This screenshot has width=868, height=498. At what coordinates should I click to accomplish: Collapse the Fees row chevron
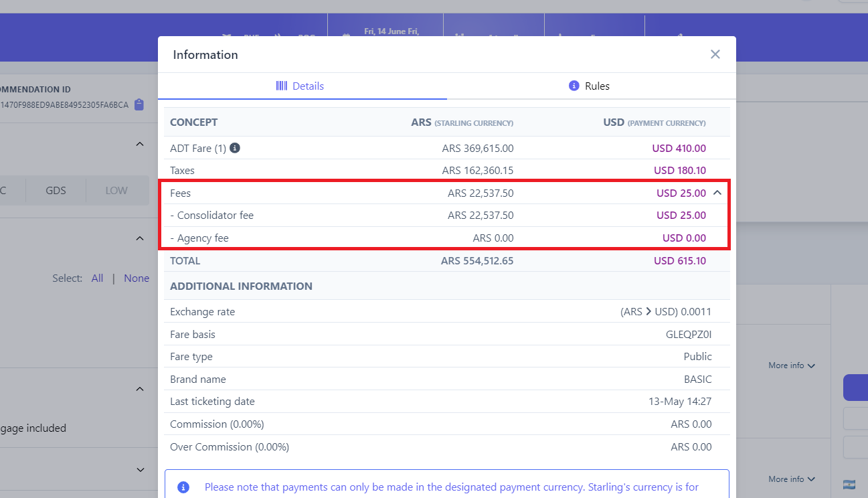pyautogui.click(x=717, y=193)
